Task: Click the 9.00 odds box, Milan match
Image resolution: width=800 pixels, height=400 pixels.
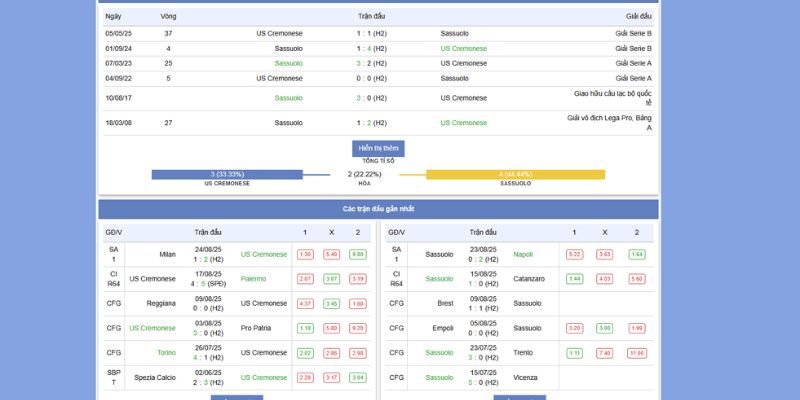Action: 357,254
